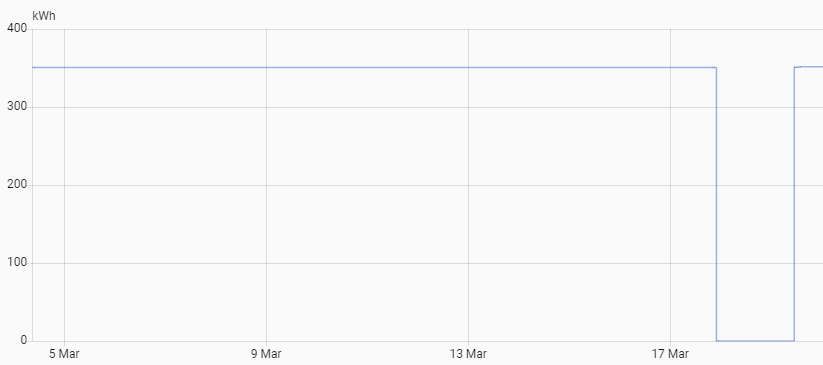The image size is (823, 365).
Task: Select the blue line at the 5 Mar gridline
Action: pos(65,67)
